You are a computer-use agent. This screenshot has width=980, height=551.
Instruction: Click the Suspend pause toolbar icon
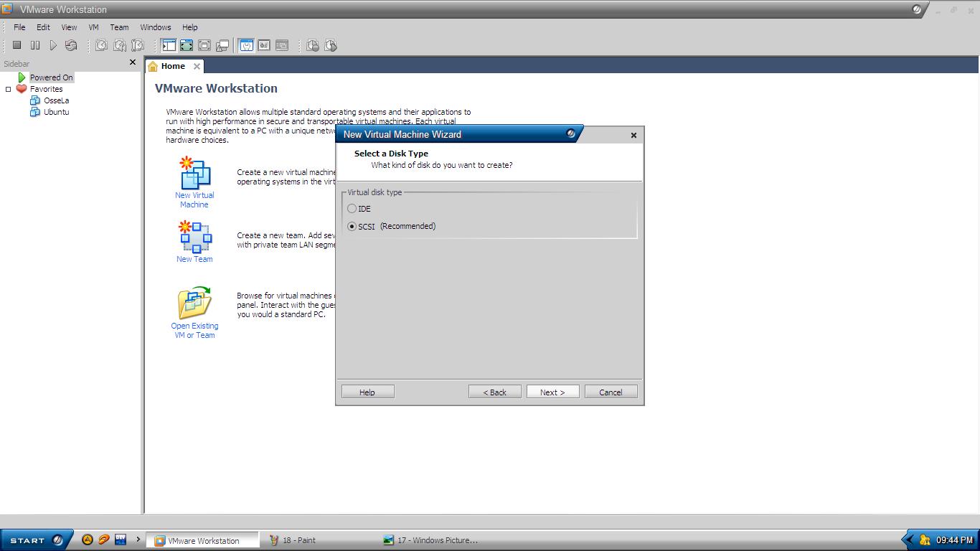point(35,45)
